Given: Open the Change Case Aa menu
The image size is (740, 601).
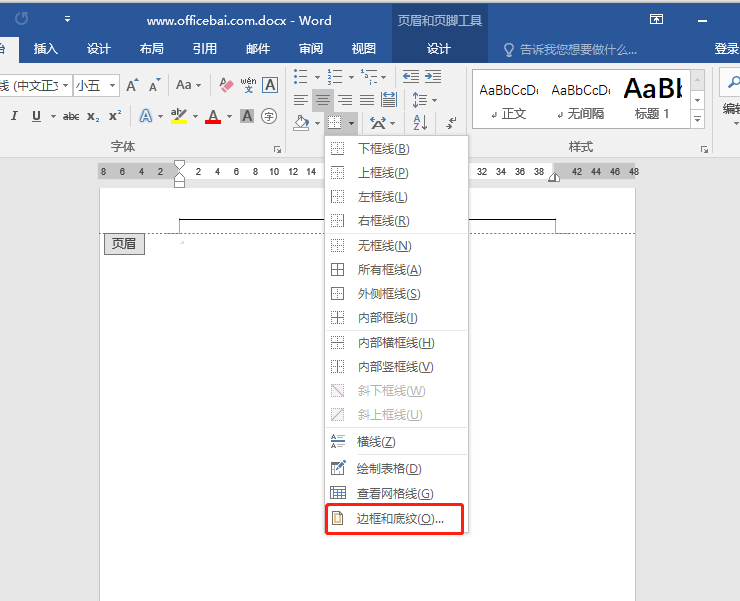Looking at the screenshot, I should [188, 85].
